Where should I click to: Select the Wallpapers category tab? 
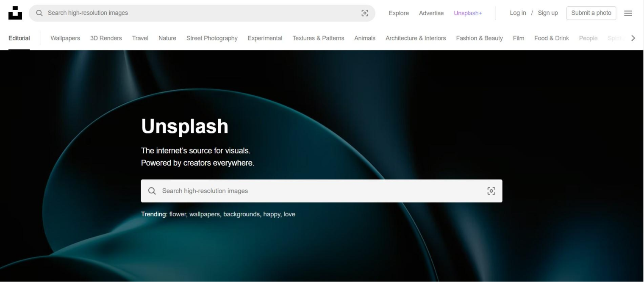65,38
